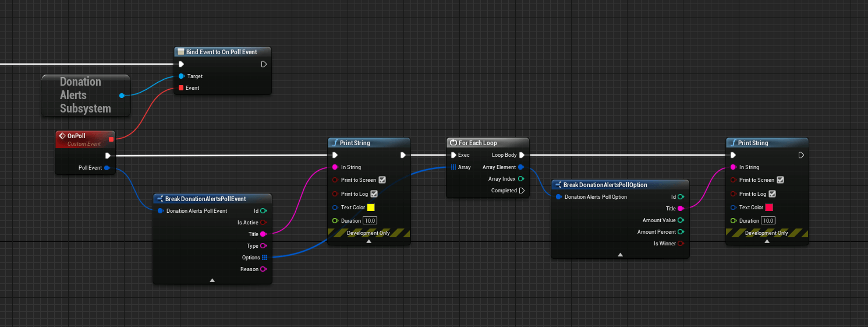Click the Loop Body exec output pin
The height and width of the screenshot is (327, 868).
point(522,155)
